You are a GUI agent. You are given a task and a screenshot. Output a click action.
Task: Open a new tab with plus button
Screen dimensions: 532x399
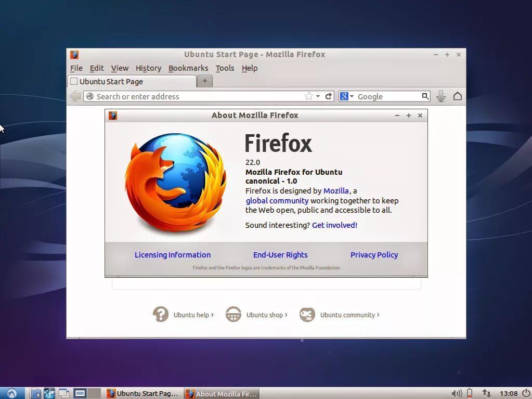click(204, 81)
